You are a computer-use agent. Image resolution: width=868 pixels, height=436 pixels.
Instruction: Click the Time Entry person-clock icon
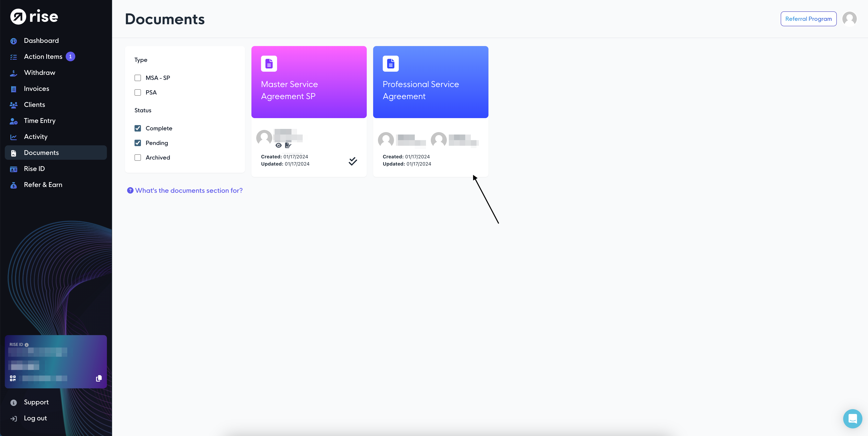[13, 121]
